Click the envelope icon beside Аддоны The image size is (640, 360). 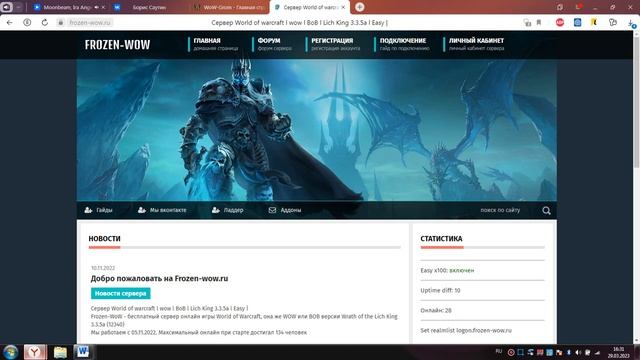[272, 210]
